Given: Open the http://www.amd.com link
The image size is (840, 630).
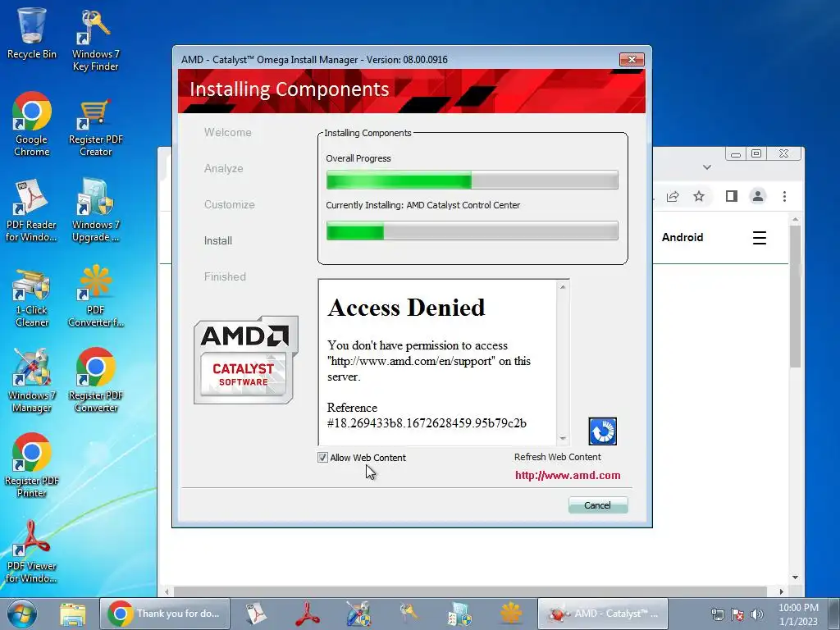Looking at the screenshot, I should [568, 475].
